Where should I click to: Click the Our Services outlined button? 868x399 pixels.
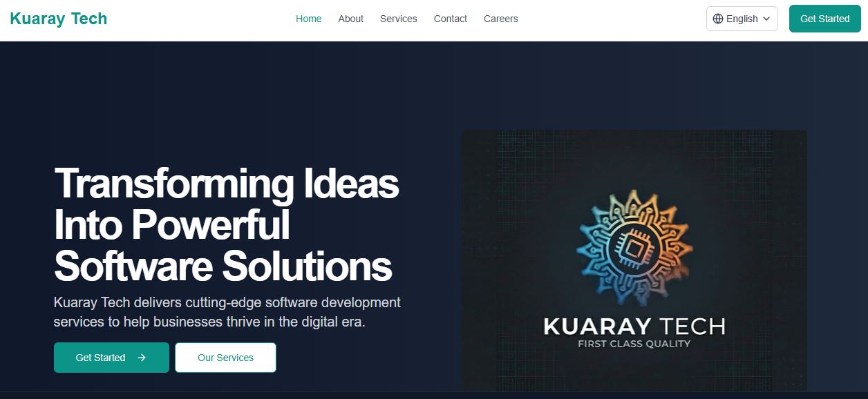pyautogui.click(x=225, y=358)
